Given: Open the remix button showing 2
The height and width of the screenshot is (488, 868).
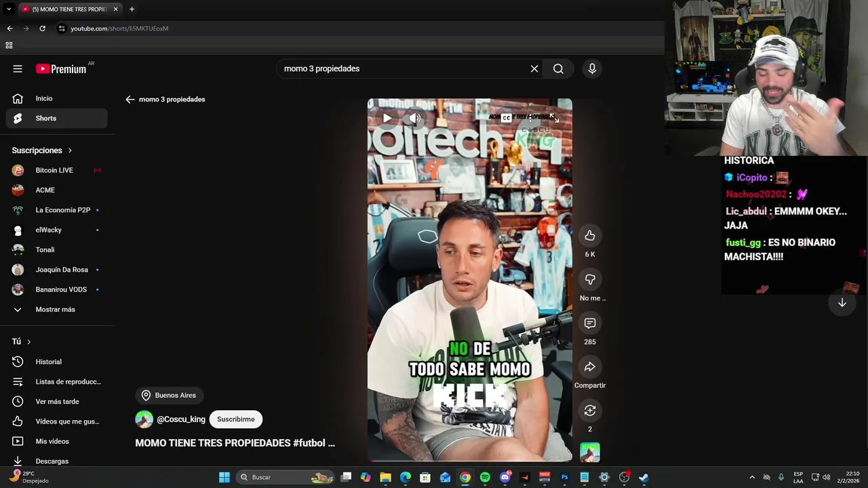Looking at the screenshot, I should point(590,411).
